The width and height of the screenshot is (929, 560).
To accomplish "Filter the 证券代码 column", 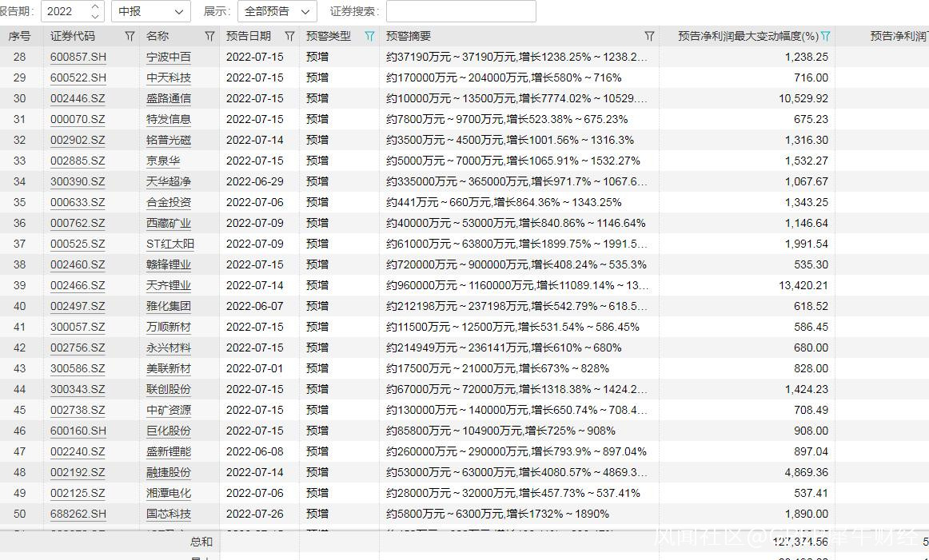I will click(130, 36).
